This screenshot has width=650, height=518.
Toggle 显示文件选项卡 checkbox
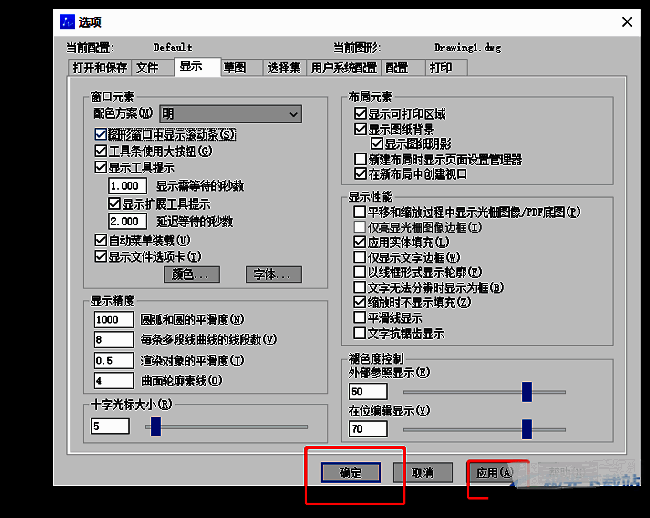click(x=100, y=256)
